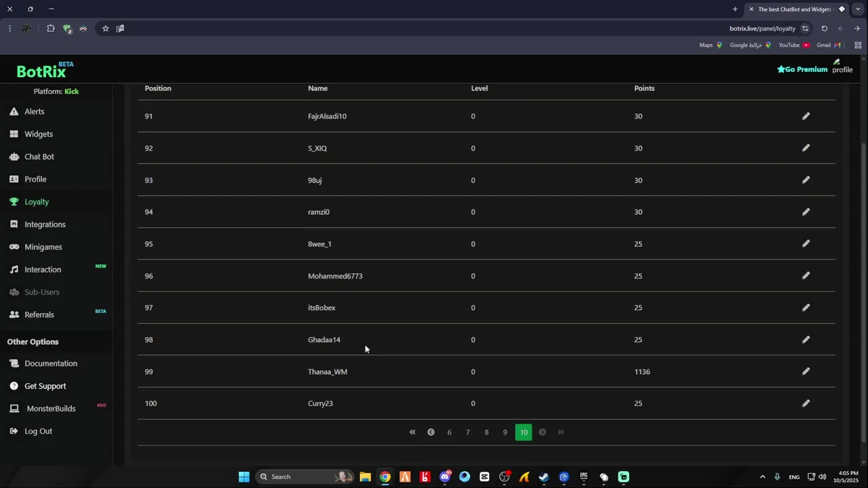Open Chrome three-dot menu
This screenshot has height=488, width=868.
9,28
